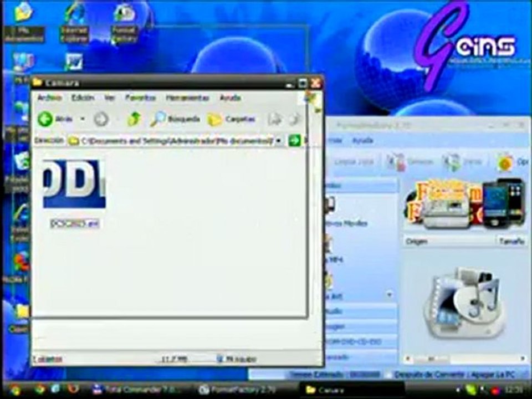Open the Ver menu in the Camara window
The width and height of the screenshot is (532, 399).
point(109,98)
